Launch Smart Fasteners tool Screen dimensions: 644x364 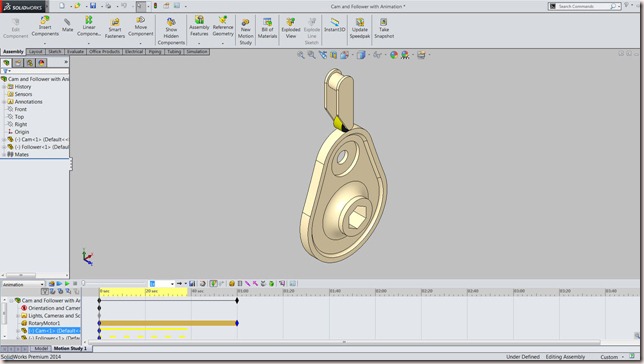pos(115,28)
